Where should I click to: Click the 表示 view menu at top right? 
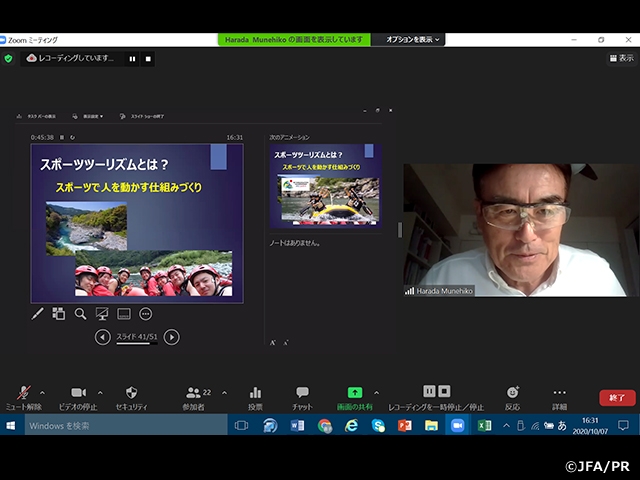[x=620, y=58]
